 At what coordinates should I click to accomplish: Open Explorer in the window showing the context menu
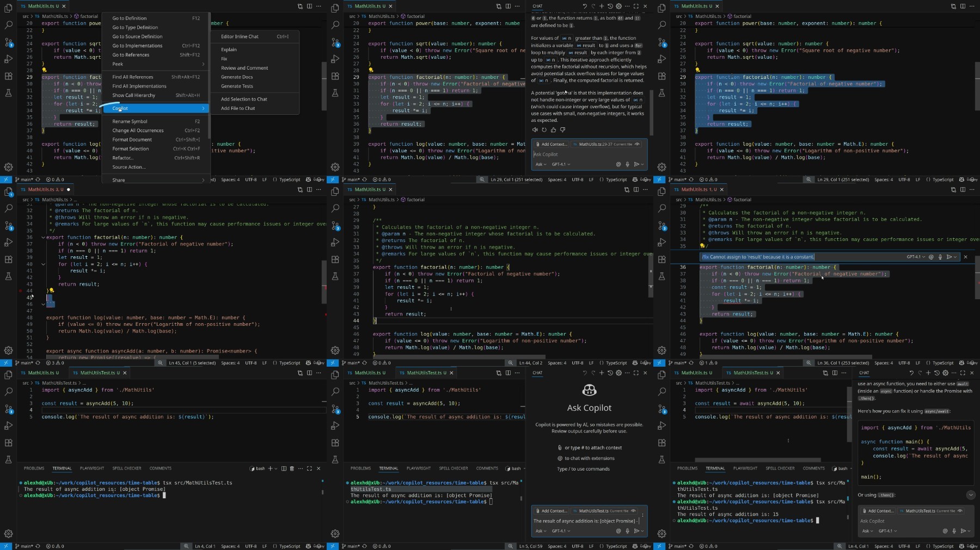8,8
